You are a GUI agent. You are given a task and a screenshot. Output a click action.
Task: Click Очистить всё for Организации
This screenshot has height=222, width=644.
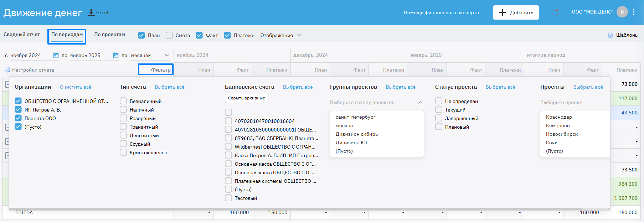[x=76, y=87]
